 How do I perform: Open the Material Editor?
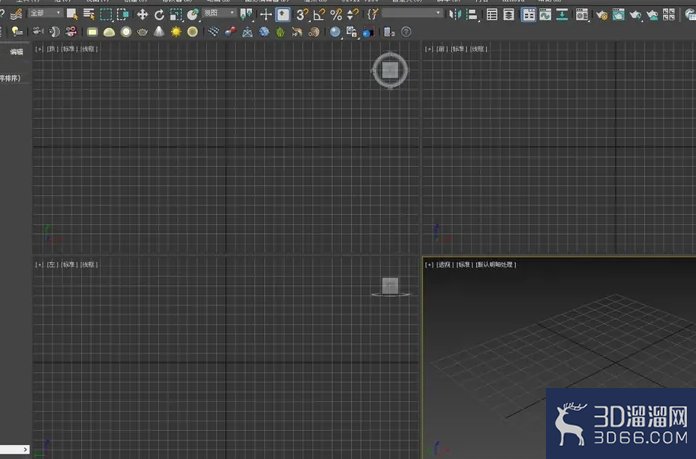[581, 15]
